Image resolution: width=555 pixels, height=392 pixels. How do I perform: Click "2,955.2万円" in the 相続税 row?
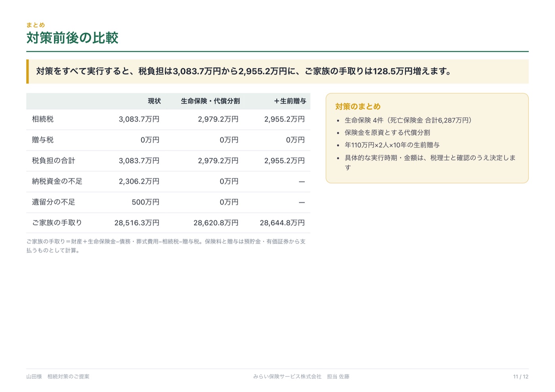click(285, 119)
